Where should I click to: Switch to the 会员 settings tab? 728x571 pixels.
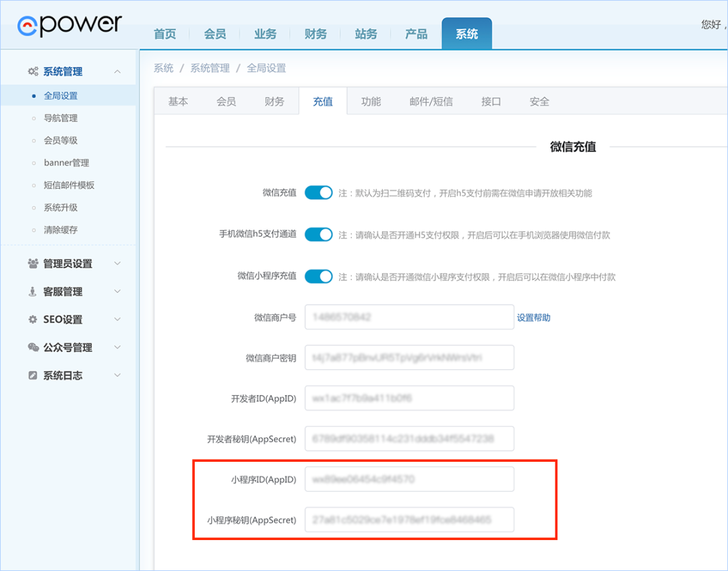coord(226,101)
